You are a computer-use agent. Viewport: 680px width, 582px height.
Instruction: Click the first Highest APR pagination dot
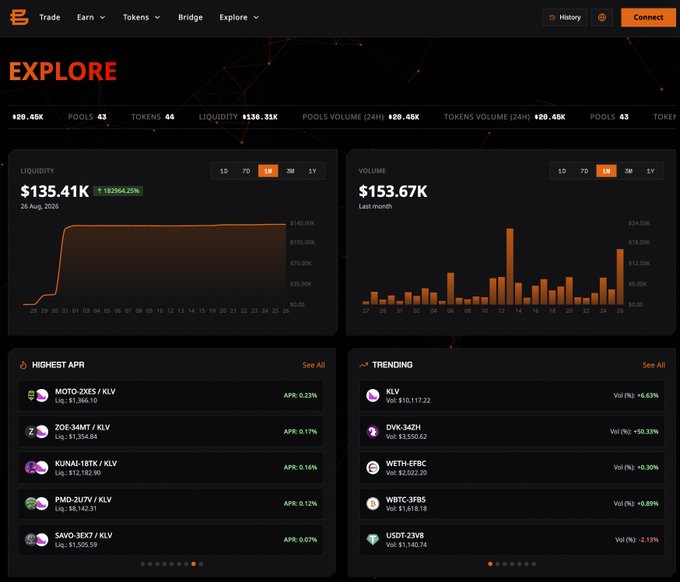click(143, 564)
